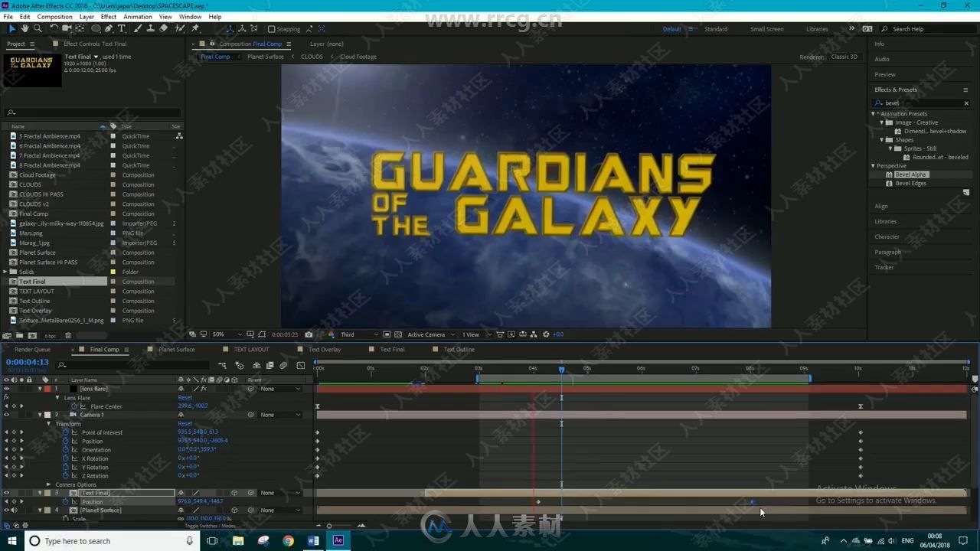980x551 pixels.
Task: Select the Zoom magnifier tool
Action: [38, 28]
